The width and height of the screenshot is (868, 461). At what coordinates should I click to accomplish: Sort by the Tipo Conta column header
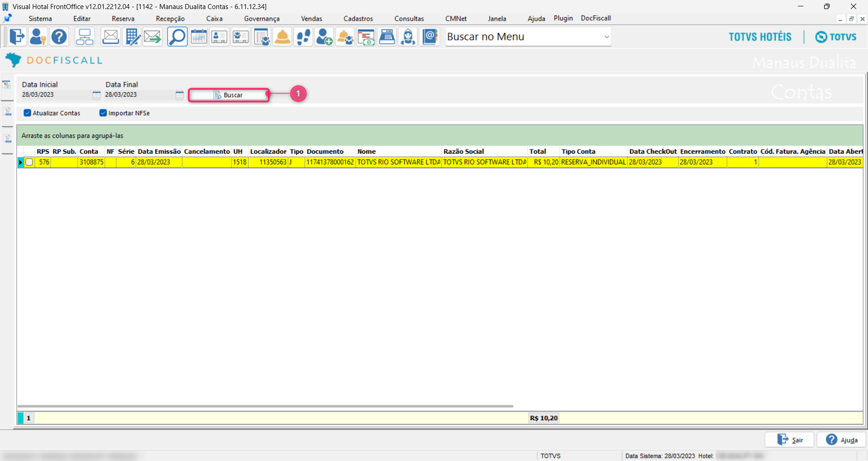coord(594,151)
